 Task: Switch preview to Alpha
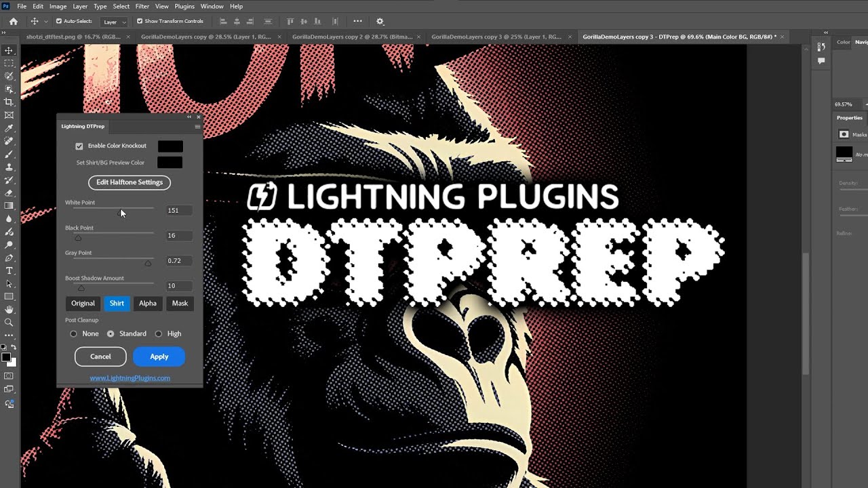coord(148,303)
